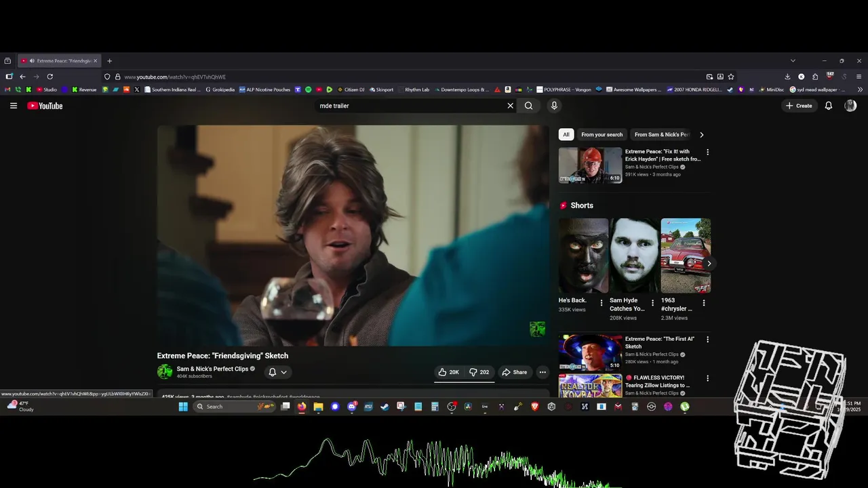
Task: Bookmark this page with the star icon
Action: 731,77
